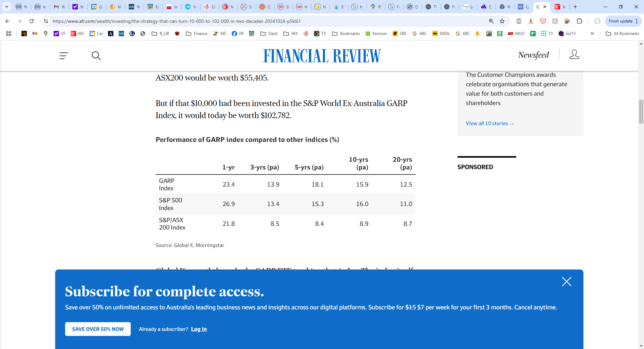The image size is (644, 349).
Task: Open the Adblock Plus extension
Action: click(x=519, y=21)
